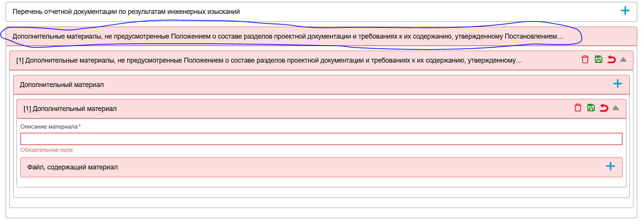The image size is (644, 223).
Task: Revert changes in [1] Дополнительные материалы row
Action: (611, 60)
